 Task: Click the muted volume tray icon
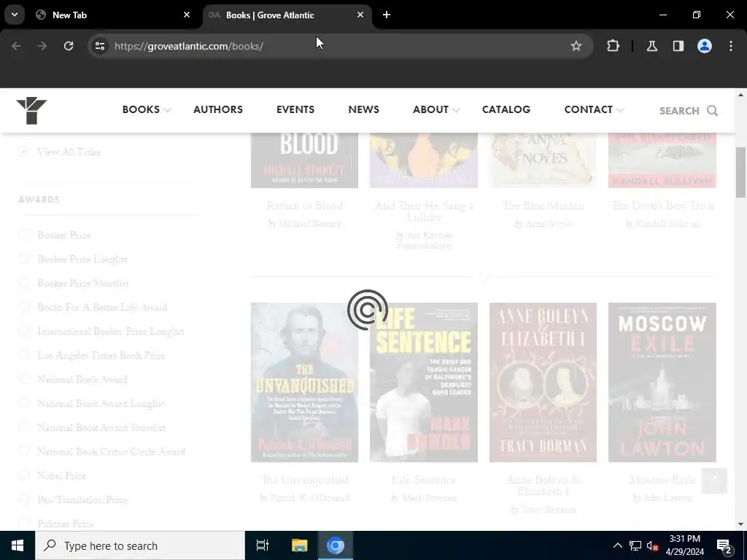(653, 545)
